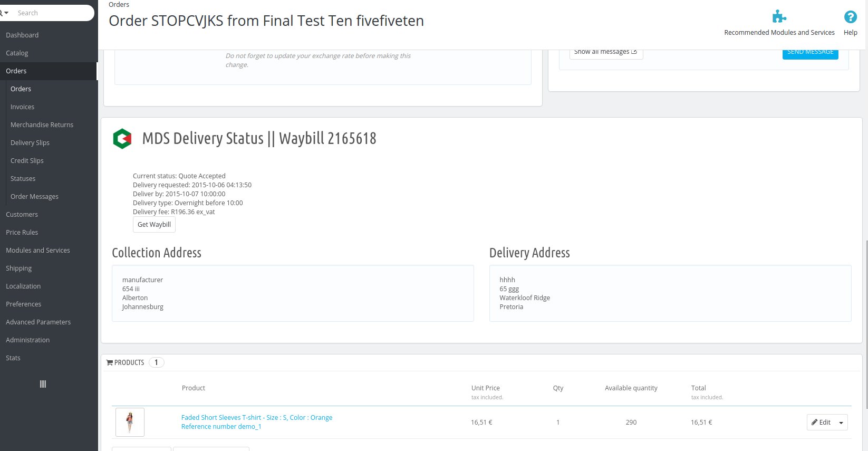Open Delivery Slips in the sidebar

point(30,143)
